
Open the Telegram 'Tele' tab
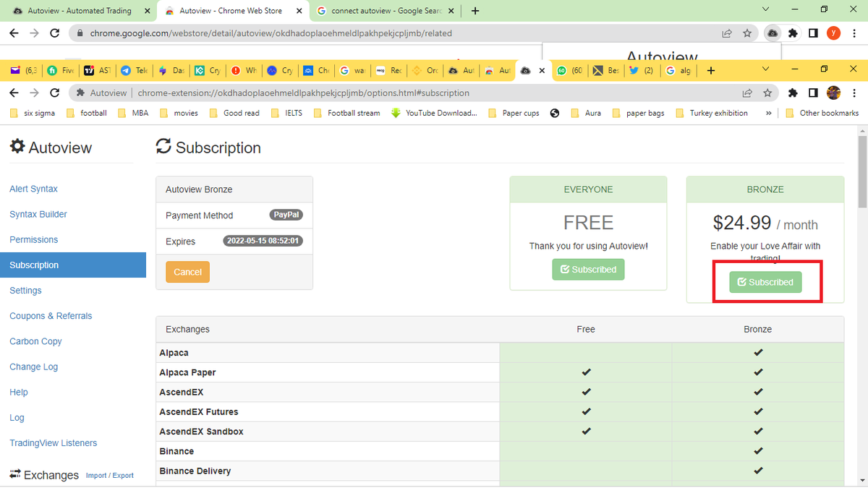(135, 71)
